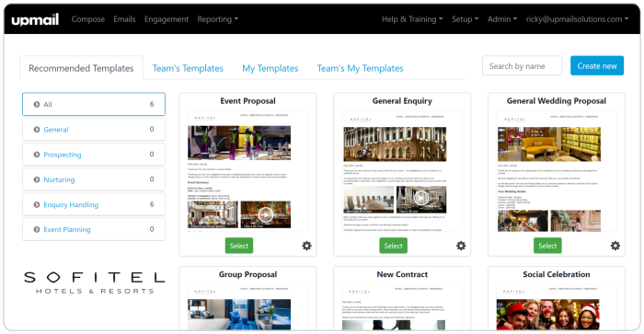Filter by All category
The image size is (644, 334).
pyautogui.click(x=94, y=104)
